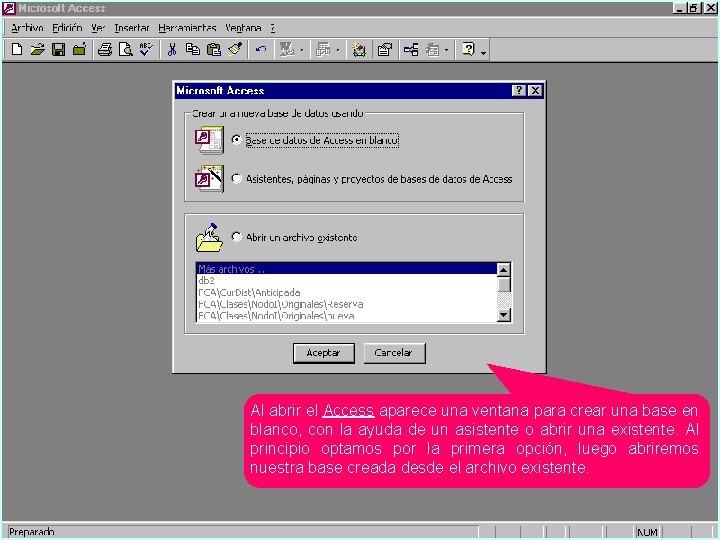Click the file list scrollbar thumb
The image size is (720, 540).
[x=504, y=284]
